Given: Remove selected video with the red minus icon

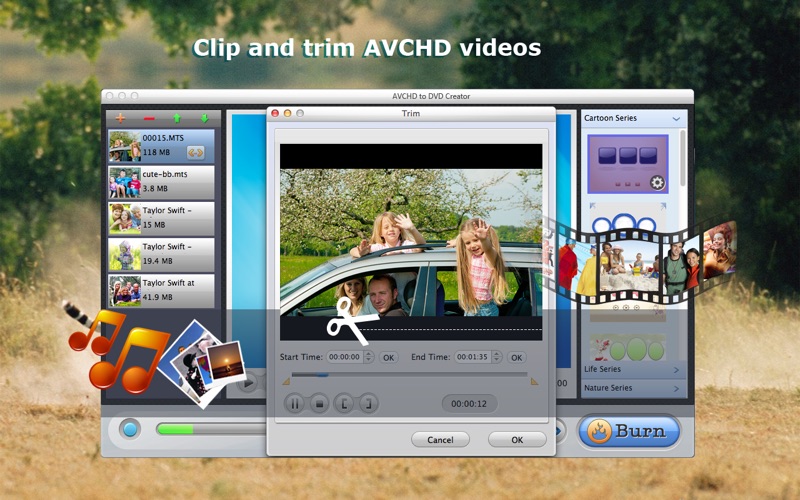Looking at the screenshot, I should tap(149, 118).
